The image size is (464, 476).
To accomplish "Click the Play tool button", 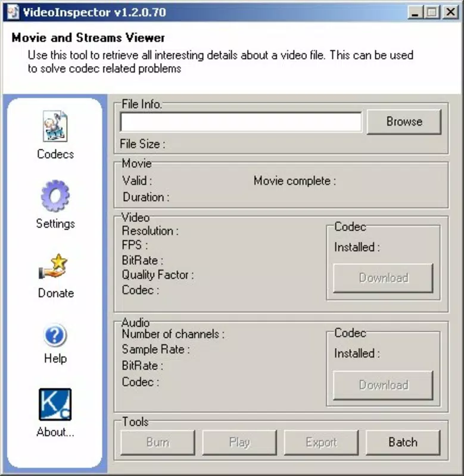I will tap(239, 442).
